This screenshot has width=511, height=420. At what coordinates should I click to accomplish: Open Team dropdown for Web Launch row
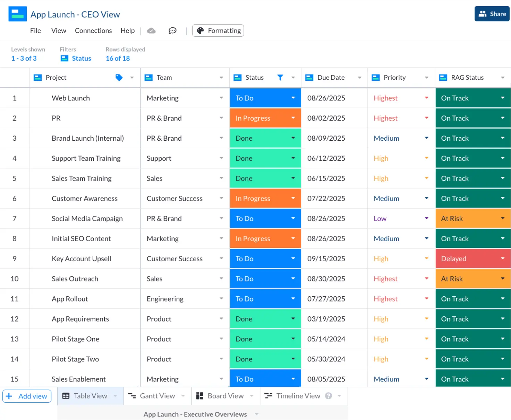click(x=221, y=98)
